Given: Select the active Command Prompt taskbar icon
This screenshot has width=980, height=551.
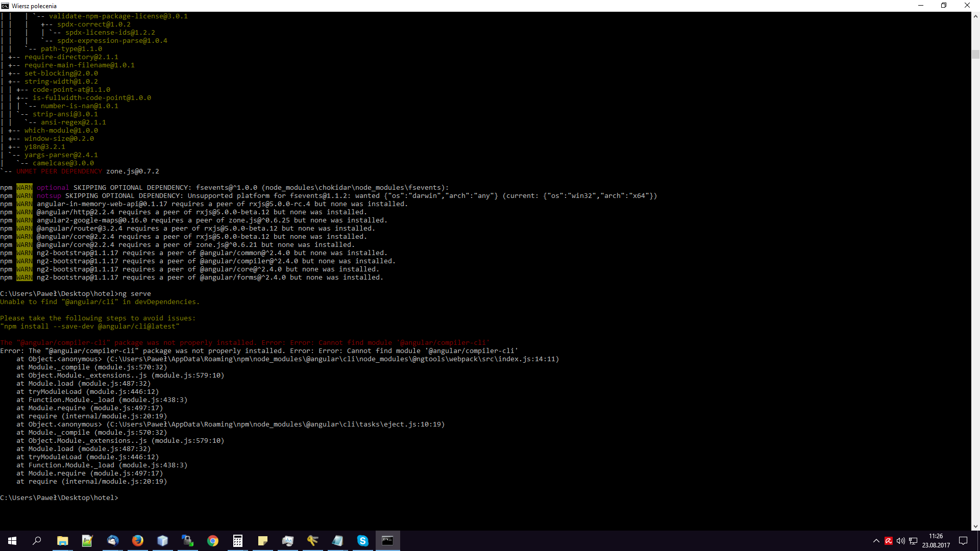Looking at the screenshot, I should coord(388,540).
